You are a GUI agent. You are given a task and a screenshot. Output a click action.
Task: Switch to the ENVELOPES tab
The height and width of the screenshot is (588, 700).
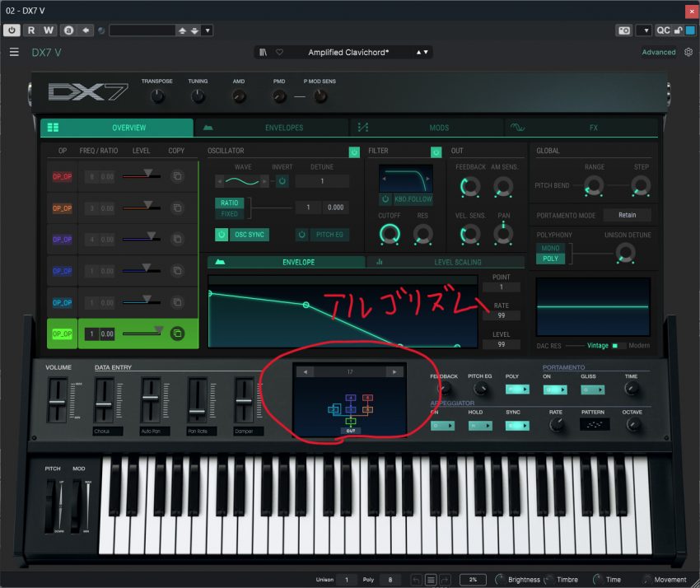[273, 128]
